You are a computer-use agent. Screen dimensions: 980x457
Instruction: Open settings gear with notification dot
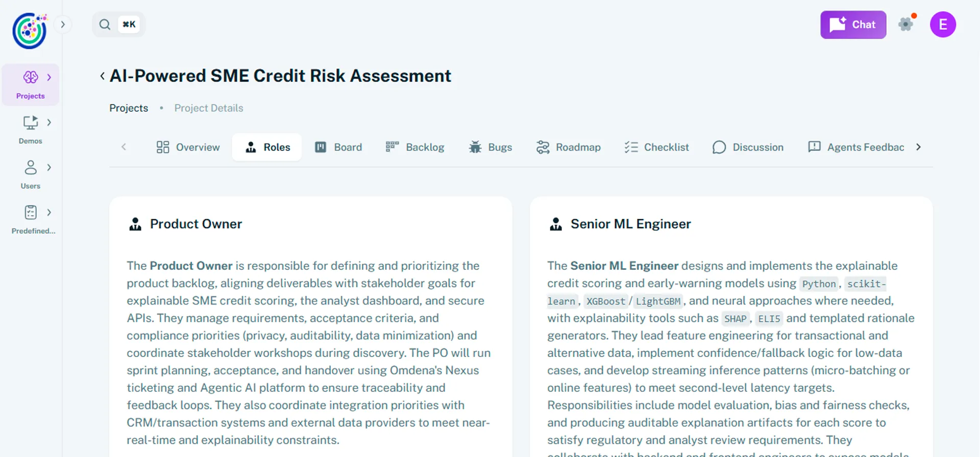pos(906,24)
